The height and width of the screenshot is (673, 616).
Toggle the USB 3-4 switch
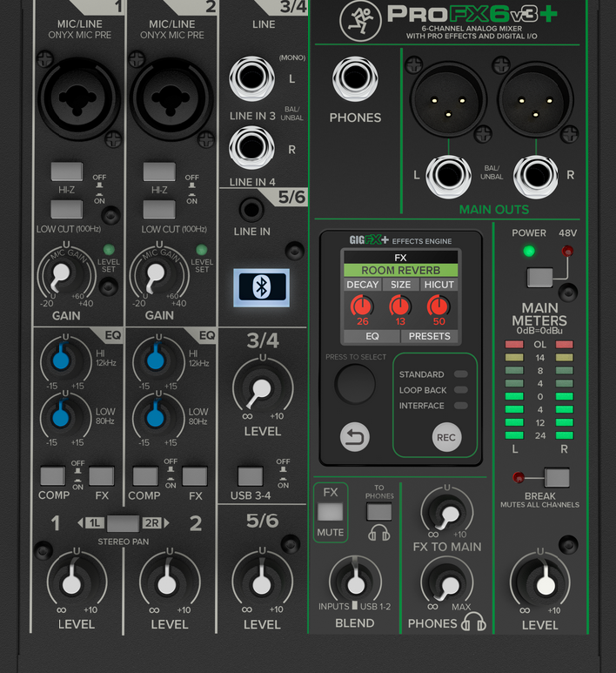coord(251,476)
